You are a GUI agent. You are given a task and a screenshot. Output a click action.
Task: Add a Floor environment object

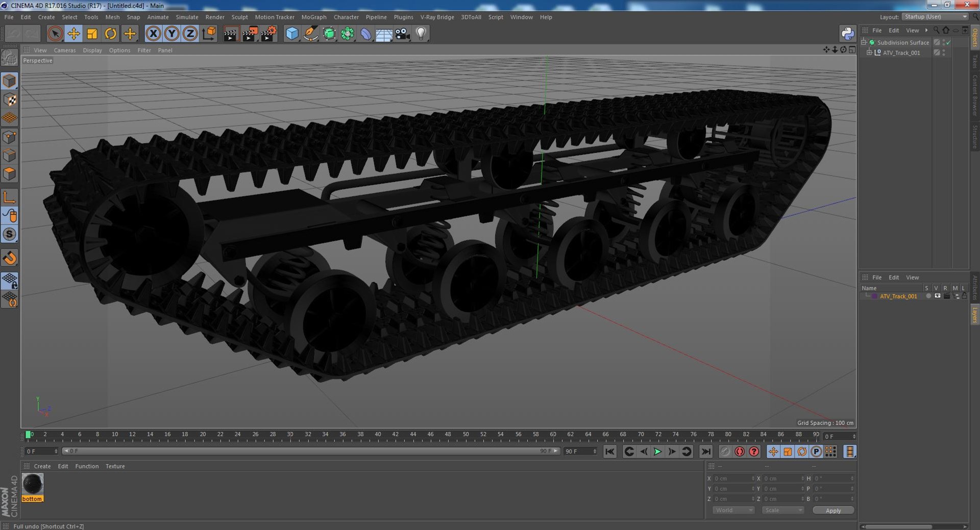pyautogui.click(x=384, y=34)
